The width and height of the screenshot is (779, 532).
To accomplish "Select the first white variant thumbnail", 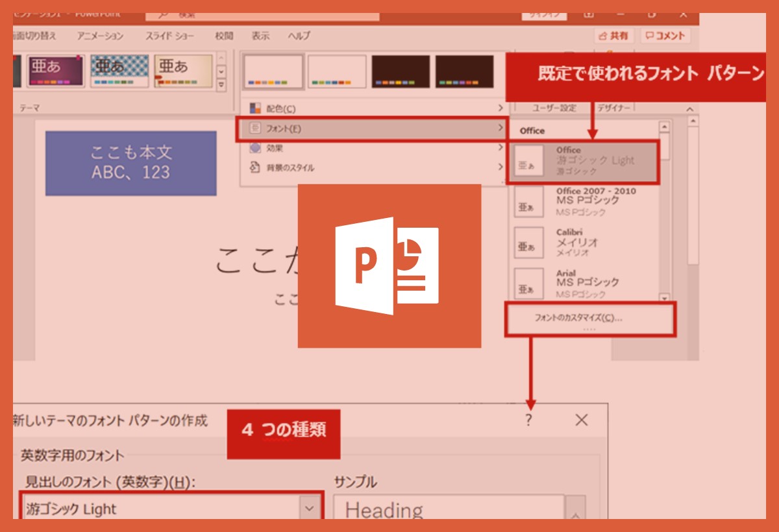I will click(273, 71).
